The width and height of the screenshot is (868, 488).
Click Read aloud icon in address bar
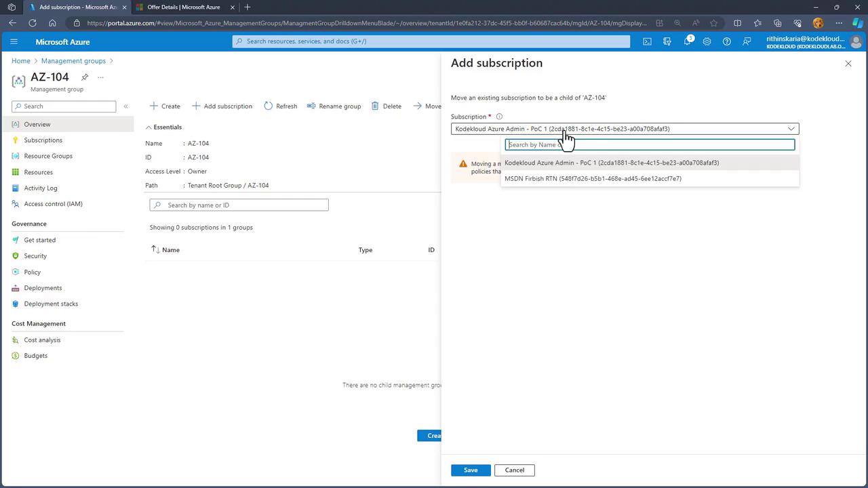click(695, 23)
